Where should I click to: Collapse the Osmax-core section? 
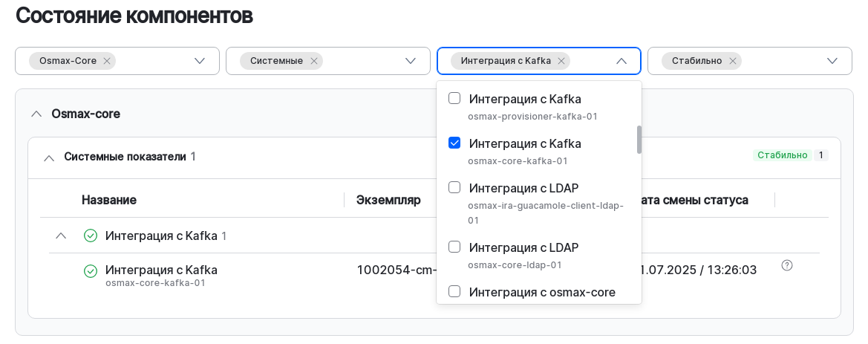click(x=36, y=114)
